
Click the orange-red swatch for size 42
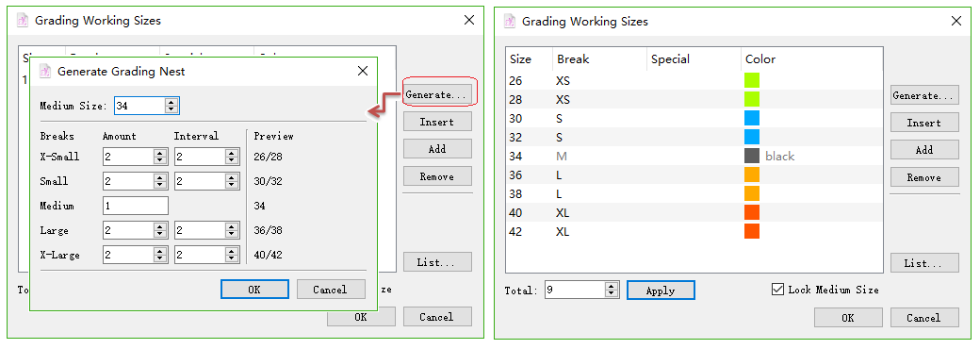752,231
